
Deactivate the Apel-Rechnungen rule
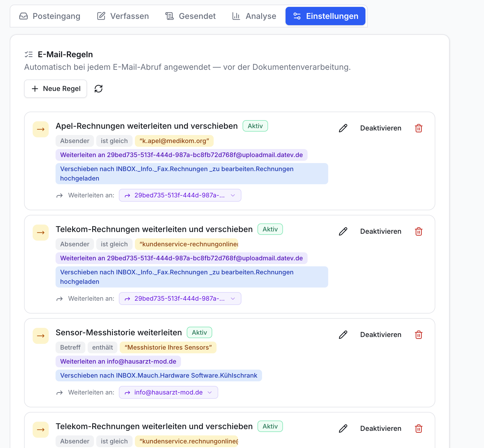(x=381, y=128)
